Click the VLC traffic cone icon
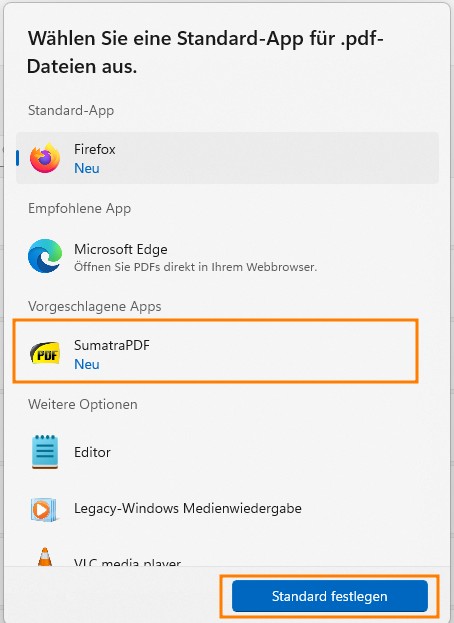The image size is (454, 623). (x=45, y=557)
